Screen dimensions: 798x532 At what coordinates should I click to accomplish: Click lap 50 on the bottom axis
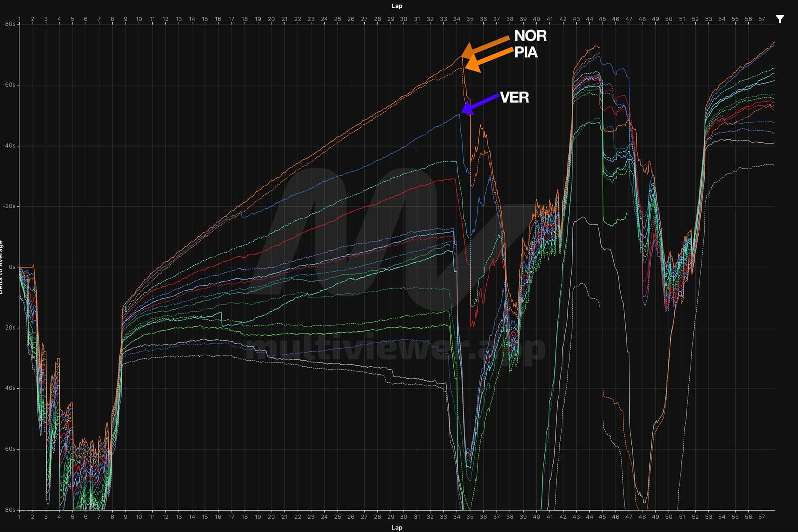[x=669, y=517]
